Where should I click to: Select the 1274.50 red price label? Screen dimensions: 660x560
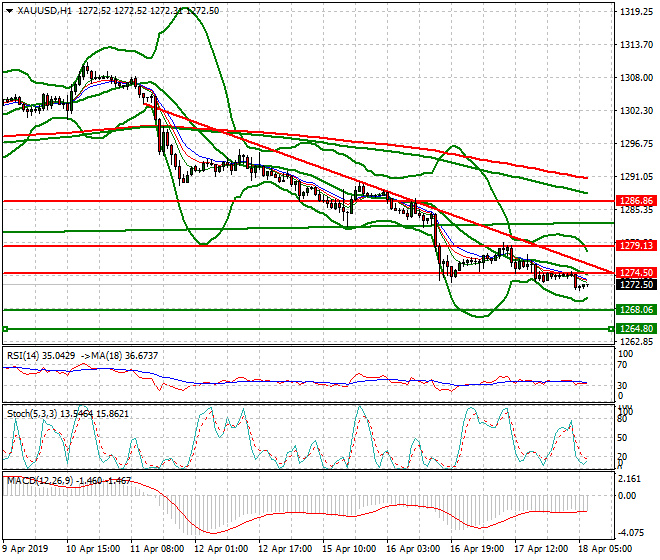[635, 272]
